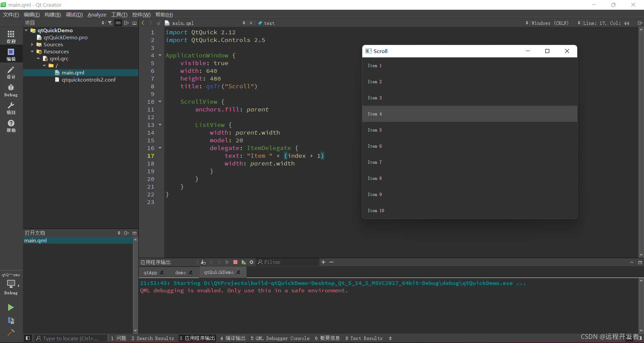Screen dimensions: 644x343
Task: Close the Projects side panel
Action: click(134, 23)
